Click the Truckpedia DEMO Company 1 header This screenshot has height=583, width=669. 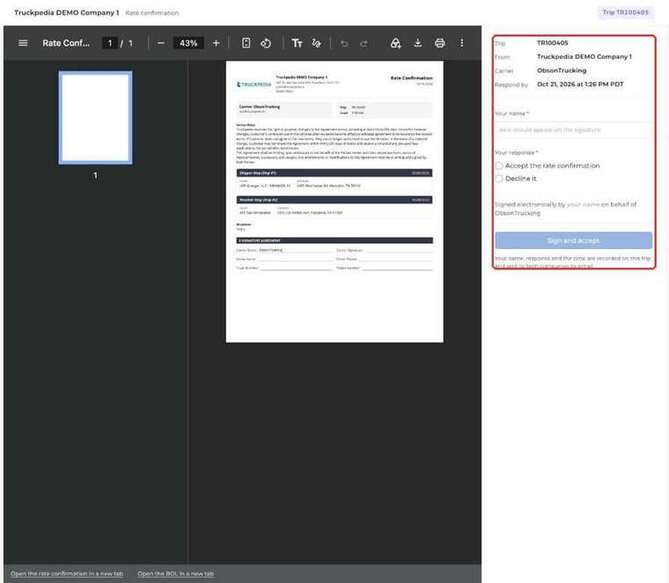tap(67, 12)
